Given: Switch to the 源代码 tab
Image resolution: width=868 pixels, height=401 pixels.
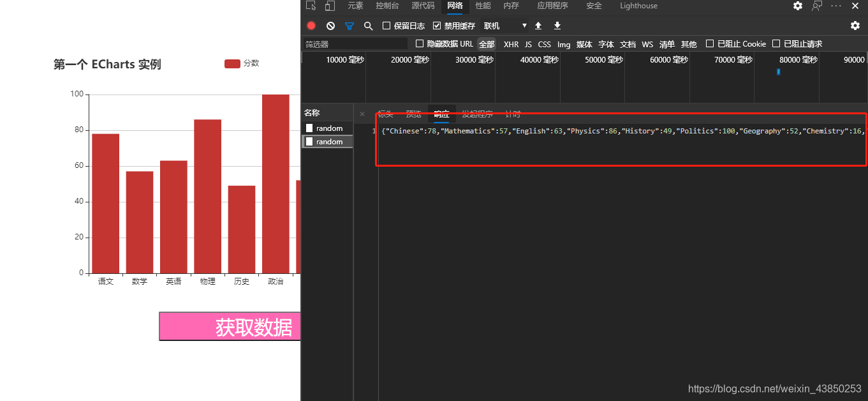Looking at the screenshot, I should (423, 6).
